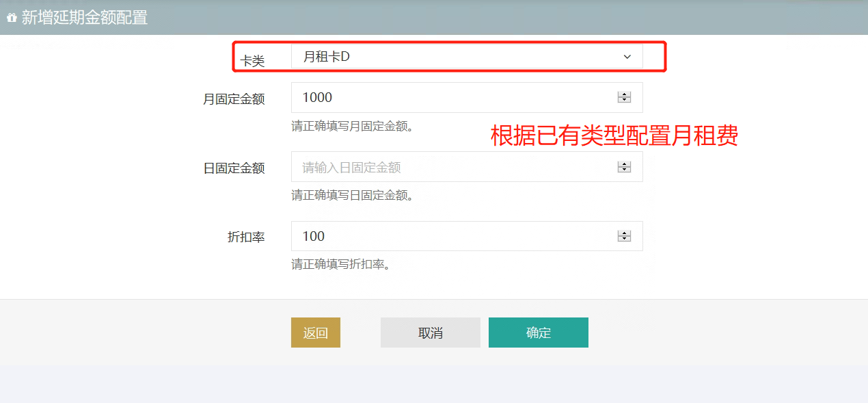The image size is (868, 403).
Task: Click the 折扣率 field label
Action: click(x=246, y=237)
